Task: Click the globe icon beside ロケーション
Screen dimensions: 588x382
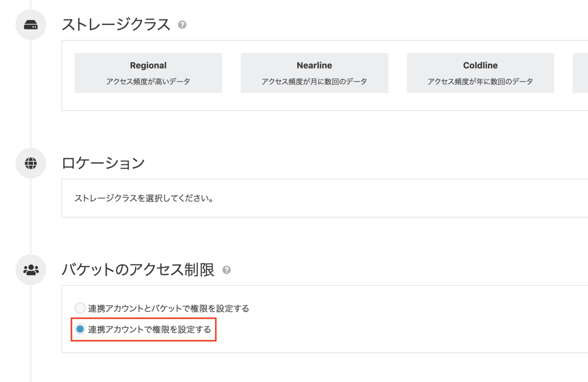Action: coord(31,163)
